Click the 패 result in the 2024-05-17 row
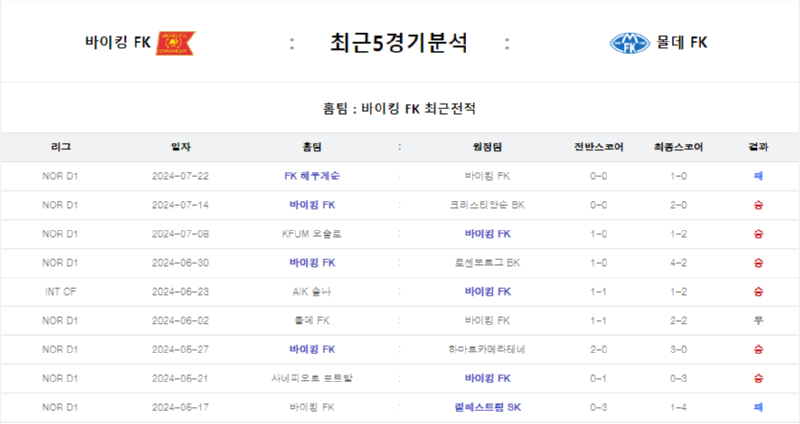 (758, 408)
